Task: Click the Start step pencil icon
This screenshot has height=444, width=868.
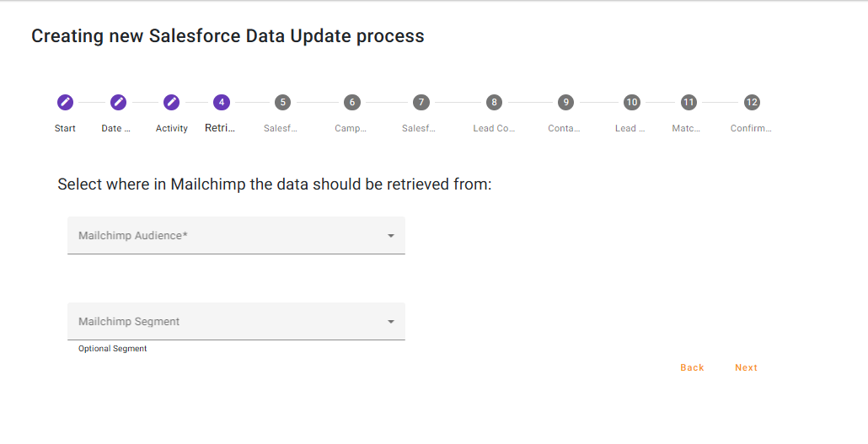Action: coord(65,102)
